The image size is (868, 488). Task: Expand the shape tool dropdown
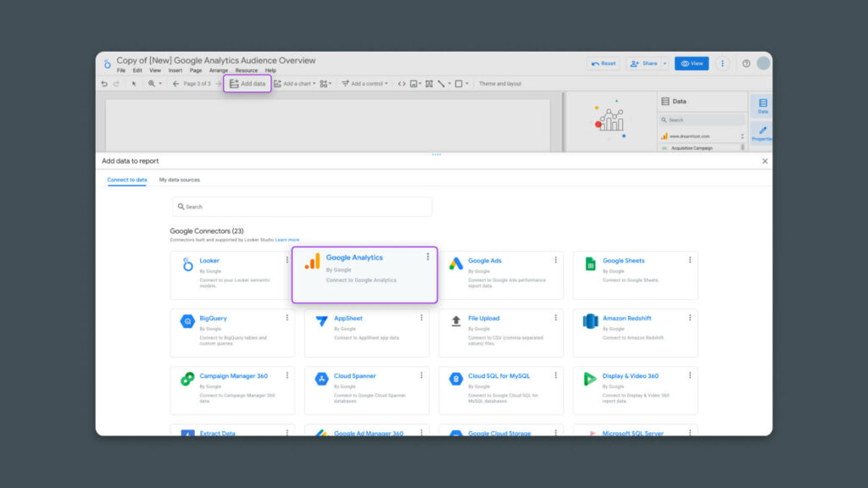click(467, 83)
